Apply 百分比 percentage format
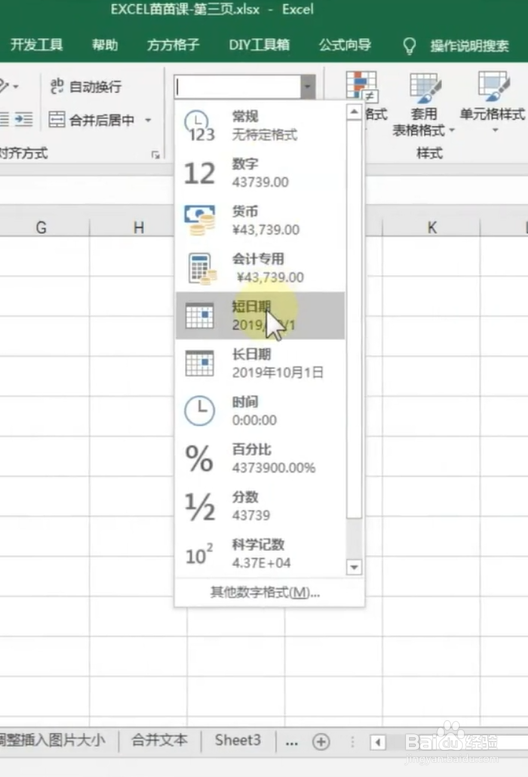Image resolution: width=528 pixels, height=777 pixels. click(x=260, y=458)
